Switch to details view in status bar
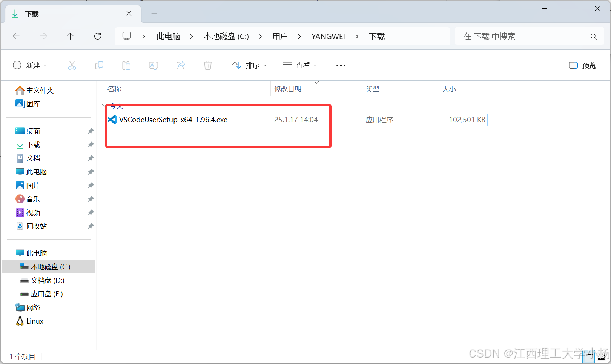 click(x=589, y=356)
